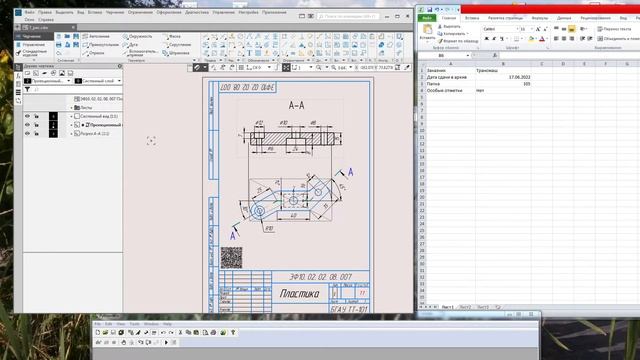Select the Автолиния tool in KOMPAS
This screenshot has width=640, height=360.
tap(96, 36)
